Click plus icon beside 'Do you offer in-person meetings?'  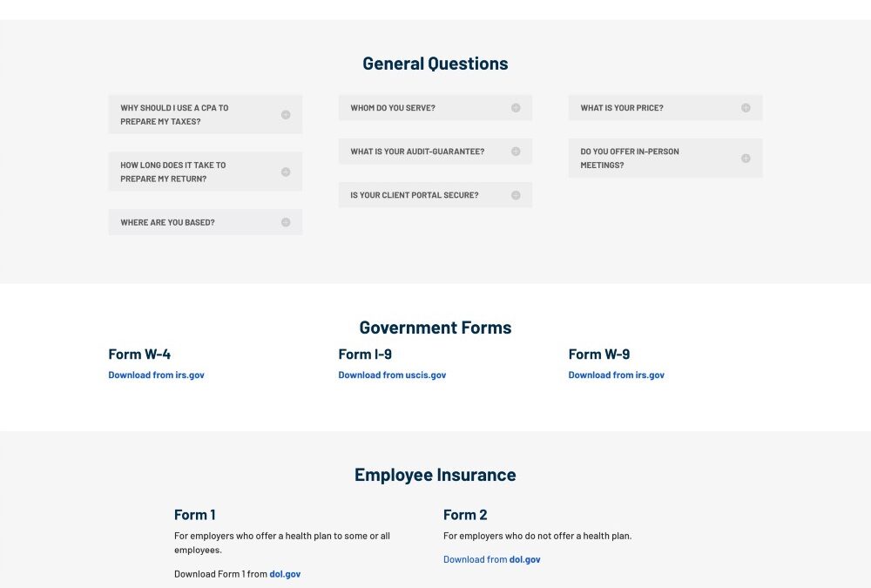click(x=746, y=159)
